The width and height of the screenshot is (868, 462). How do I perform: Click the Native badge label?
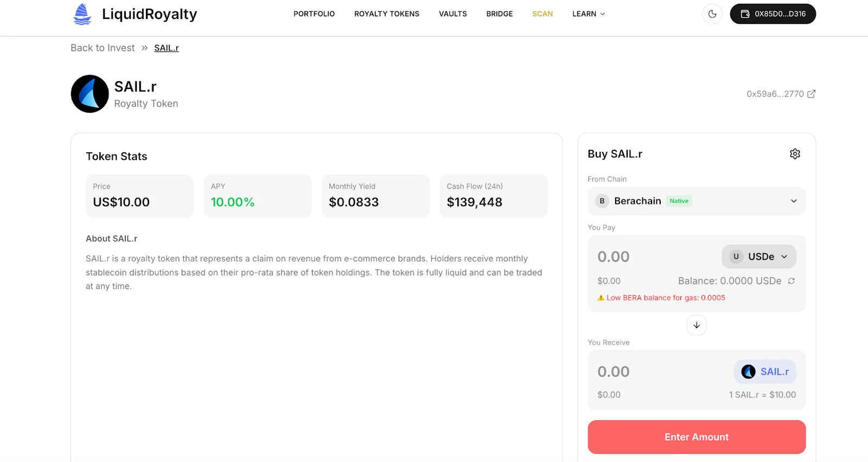pyautogui.click(x=679, y=201)
